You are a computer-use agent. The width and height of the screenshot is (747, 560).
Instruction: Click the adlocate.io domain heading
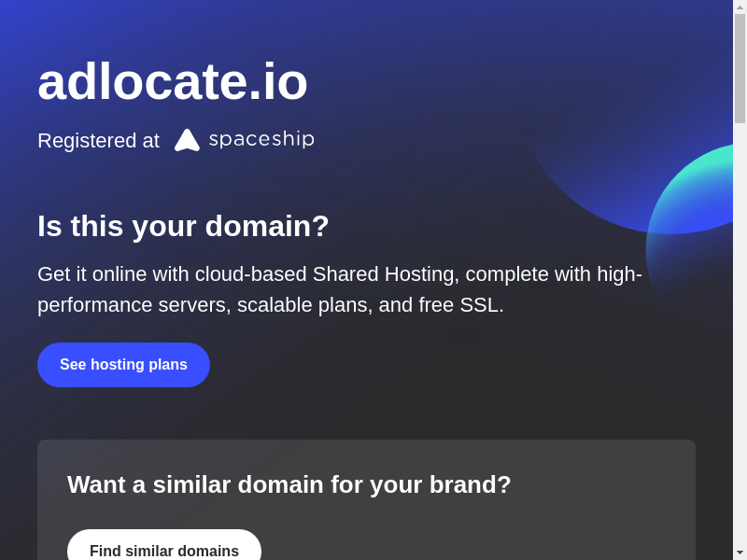point(173,81)
